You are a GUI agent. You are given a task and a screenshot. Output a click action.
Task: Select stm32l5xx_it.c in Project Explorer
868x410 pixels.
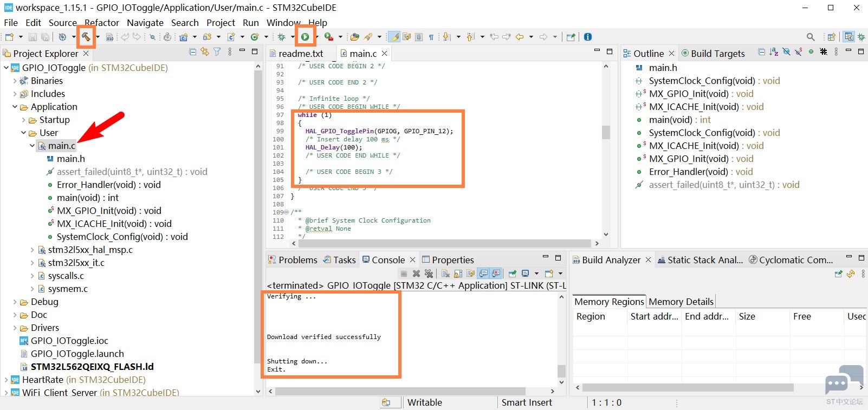click(x=76, y=263)
